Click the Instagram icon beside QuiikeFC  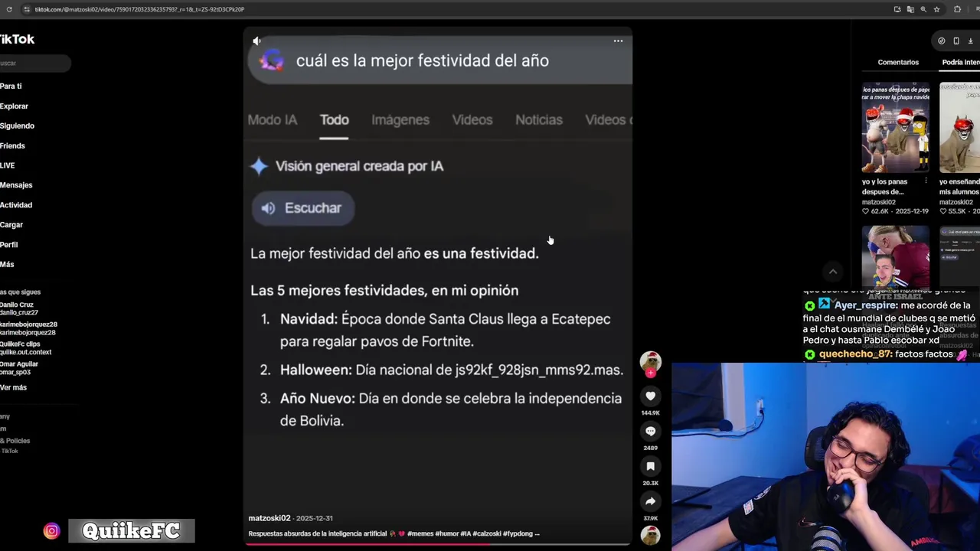click(x=51, y=531)
